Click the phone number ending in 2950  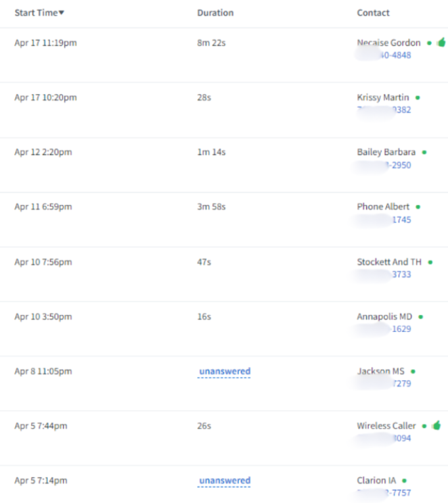pos(399,165)
